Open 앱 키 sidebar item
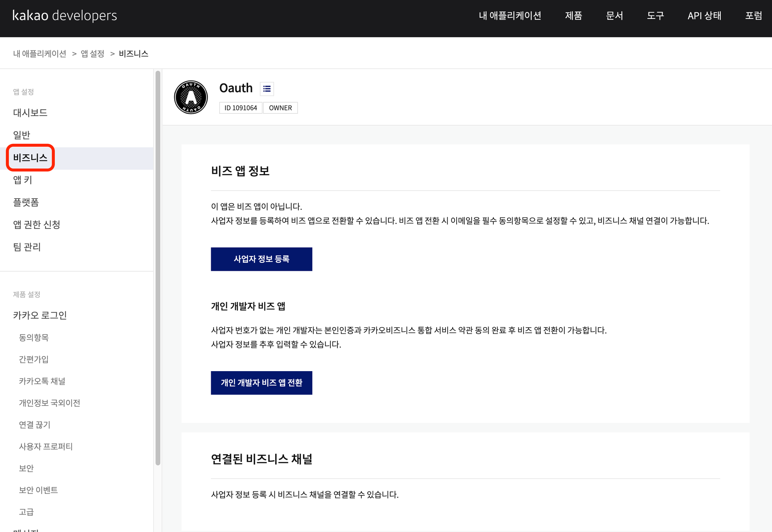The width and height of the screenshot is (772, 532). 22,180
